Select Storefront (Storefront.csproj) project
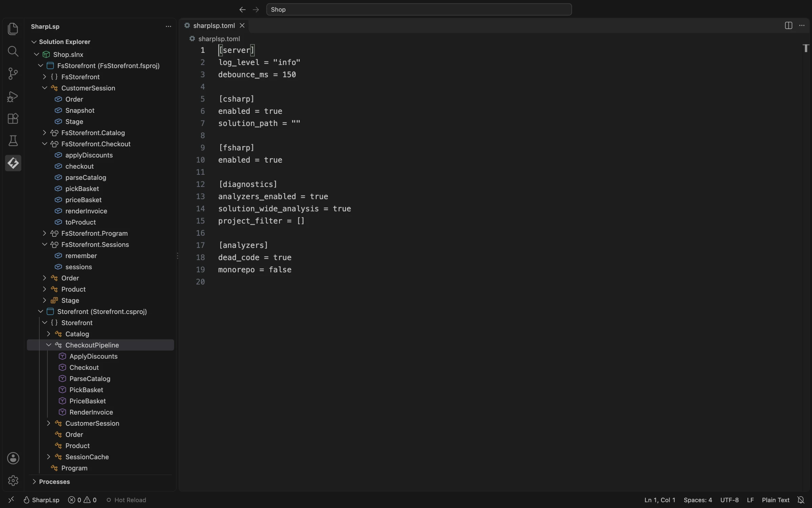812x508 pixels. pos(102,312)
